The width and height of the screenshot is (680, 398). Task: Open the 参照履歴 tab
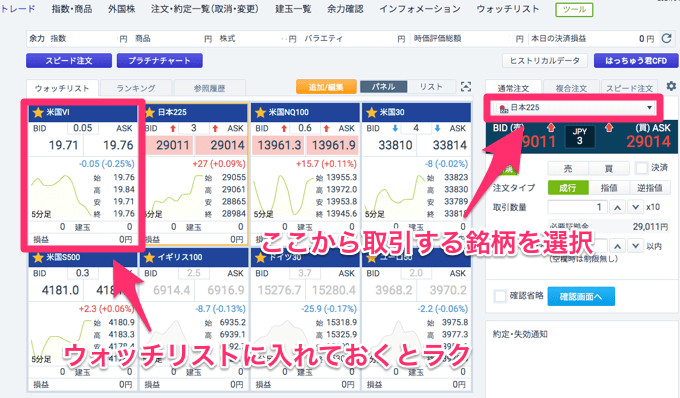click(x=209, y=88)
